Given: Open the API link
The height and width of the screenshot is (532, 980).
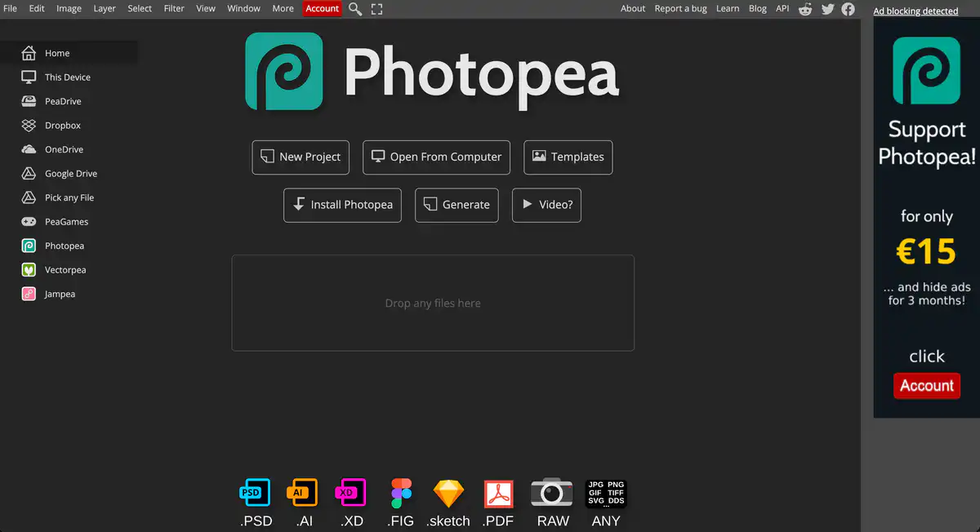Looking at the screenshot, I should [782, 8].
